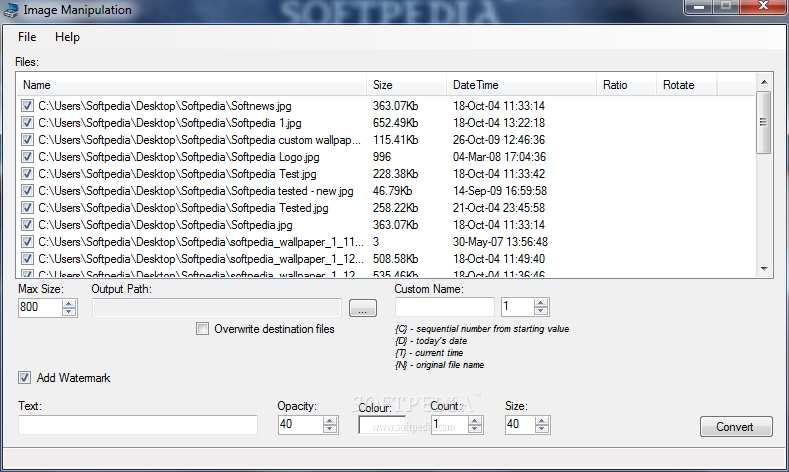This screenshot has width=789, height=472.
Task: Click the 14-Sep-09 16:59:58 date cell
Action: point(499,191)
